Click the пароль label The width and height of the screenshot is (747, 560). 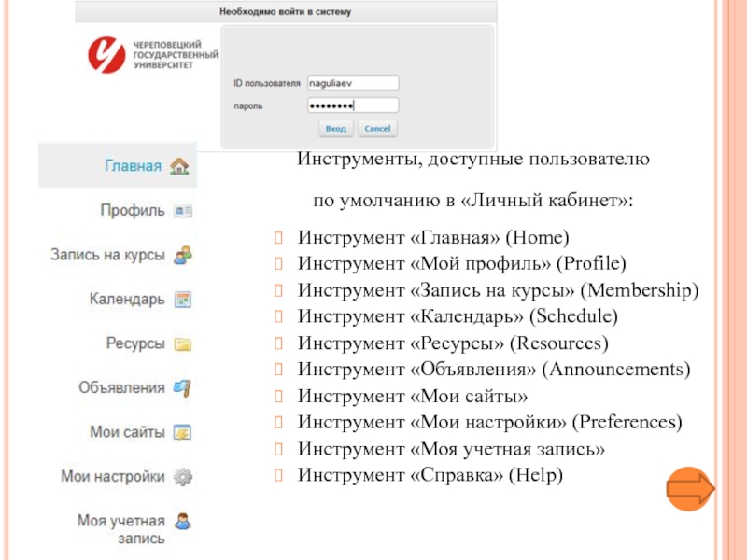247,105
